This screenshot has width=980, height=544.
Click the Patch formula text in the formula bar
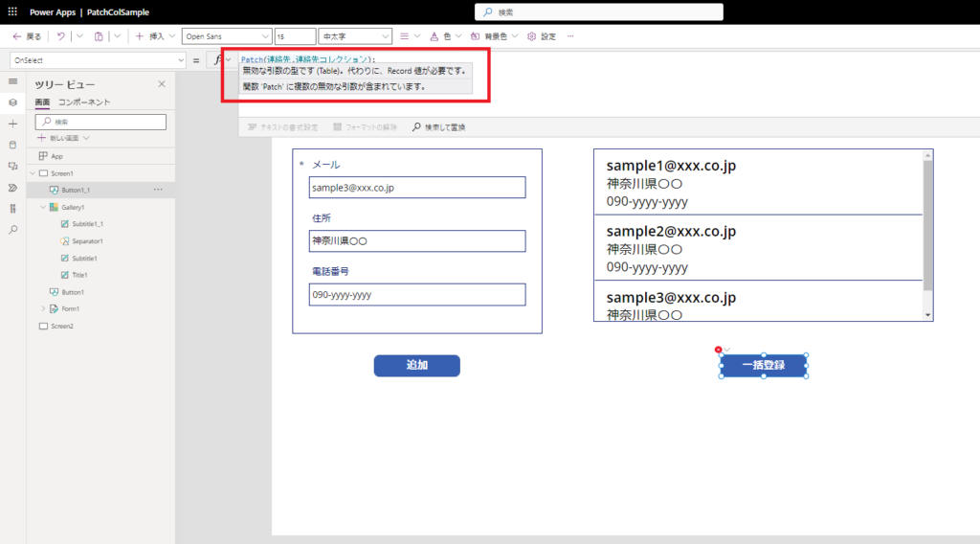pyautogui.click(x=308, y=59)
